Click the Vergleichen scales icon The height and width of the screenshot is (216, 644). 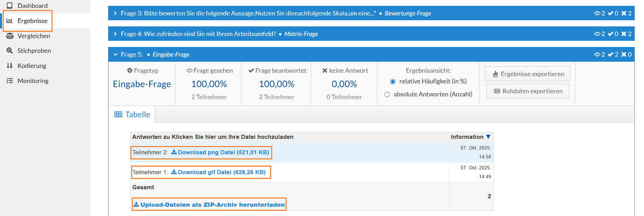[x=10, y=36]
